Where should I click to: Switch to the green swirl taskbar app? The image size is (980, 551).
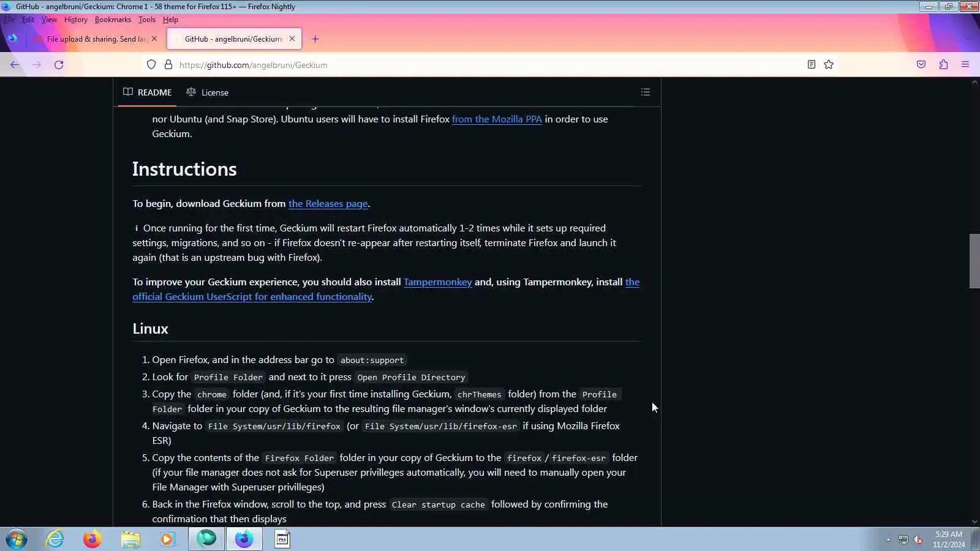206,539
